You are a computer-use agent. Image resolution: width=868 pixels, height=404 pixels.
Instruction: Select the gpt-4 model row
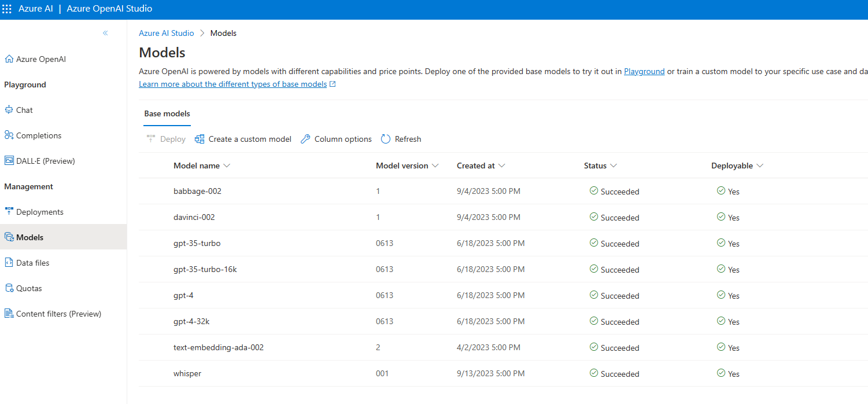(503, 295)
